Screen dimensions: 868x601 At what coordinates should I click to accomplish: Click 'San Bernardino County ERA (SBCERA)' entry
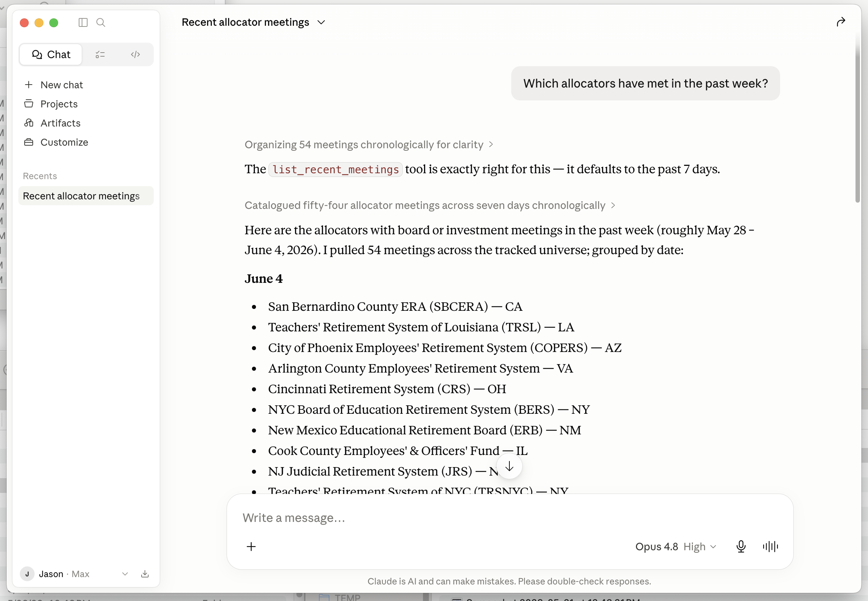[395, 306]
